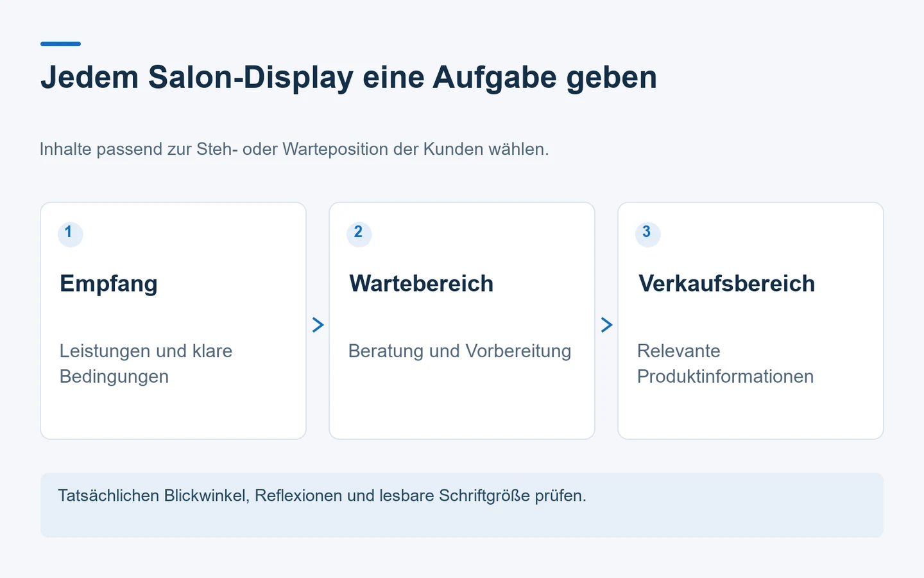Select the Verkaufsbereich card heading

point(726,284)
